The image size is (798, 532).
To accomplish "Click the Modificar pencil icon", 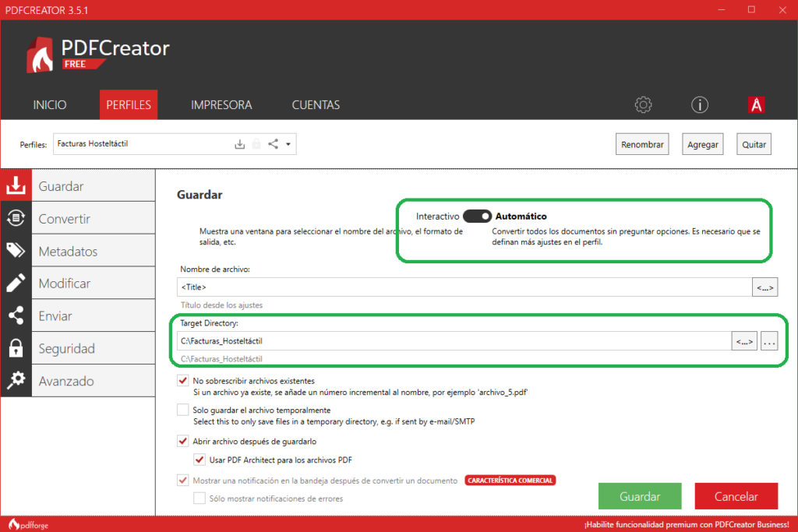I will pos(16,284).
